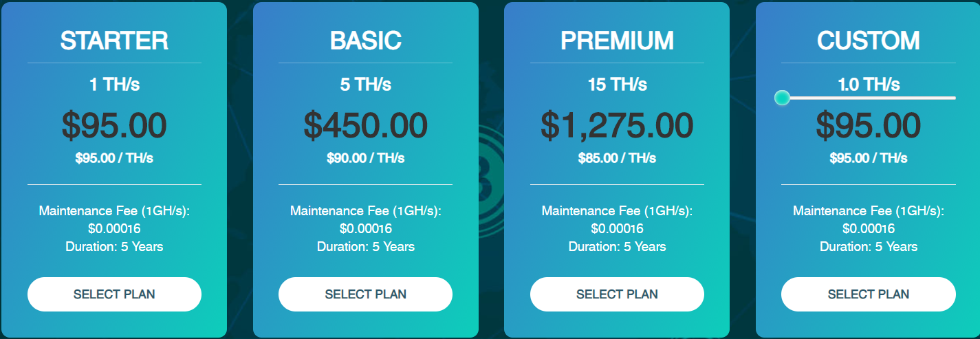Click the CUSTOM plan title
Image resolution: width=980 pixels, height=339 pixels.
click(869, 41)
